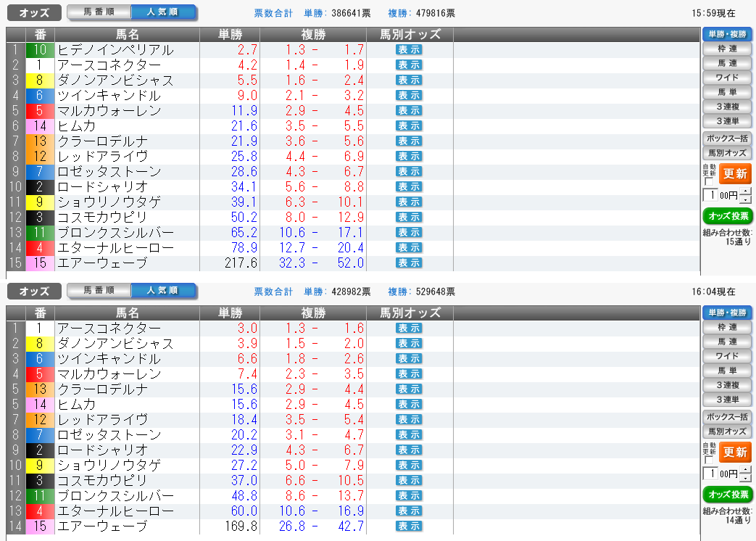Image resolution: width=756 pixels, height=541 pixels.
Task: Switch to 馬連 in the 16:04 panel
Action: coord(727,342)
